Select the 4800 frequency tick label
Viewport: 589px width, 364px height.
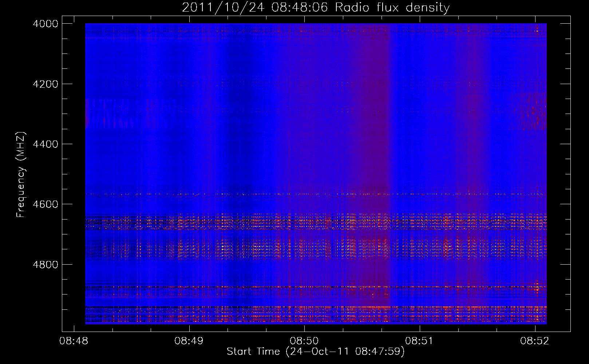(x=46, y=265)
